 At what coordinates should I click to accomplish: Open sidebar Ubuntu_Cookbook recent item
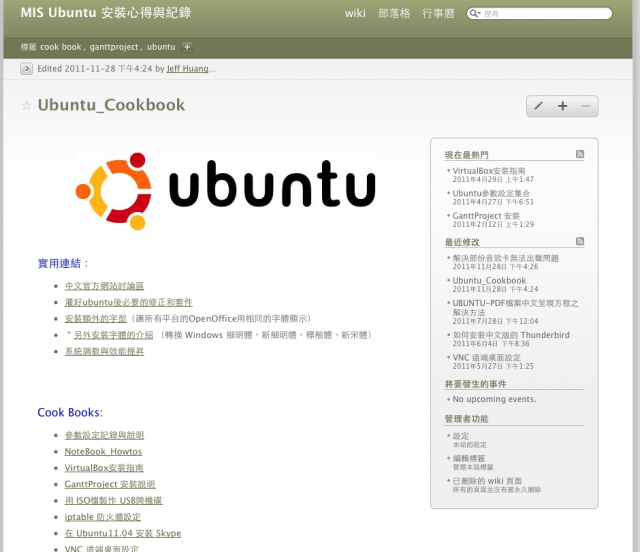click(x=489, y=280)
